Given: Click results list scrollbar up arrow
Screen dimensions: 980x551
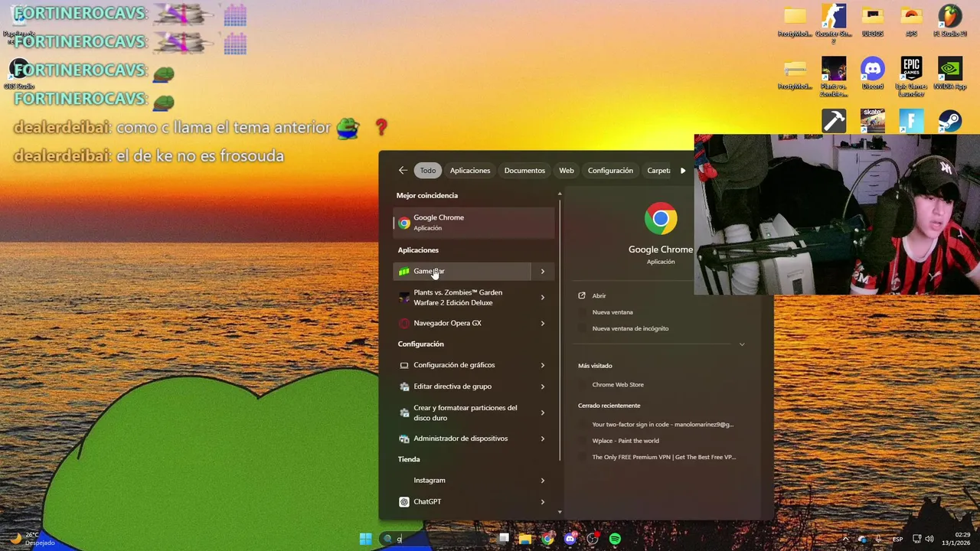Looking at the screenshot, I should coord(560,194).
